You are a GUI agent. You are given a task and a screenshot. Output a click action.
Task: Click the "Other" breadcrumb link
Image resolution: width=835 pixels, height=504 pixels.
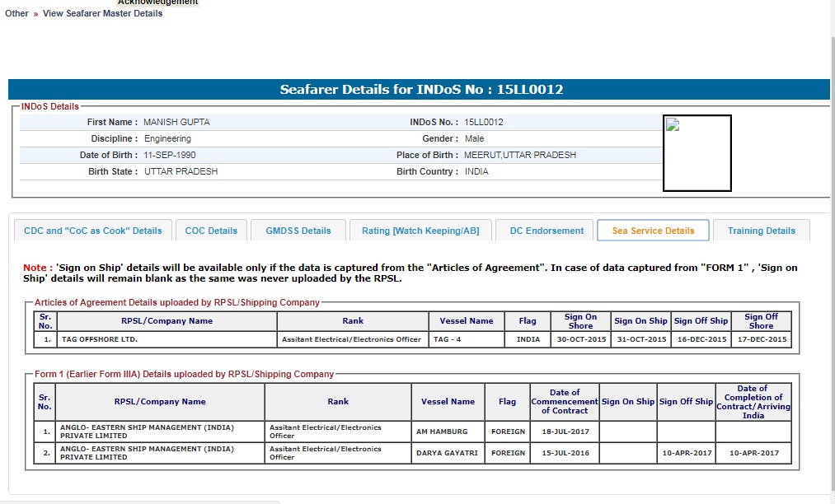point(16,13)
